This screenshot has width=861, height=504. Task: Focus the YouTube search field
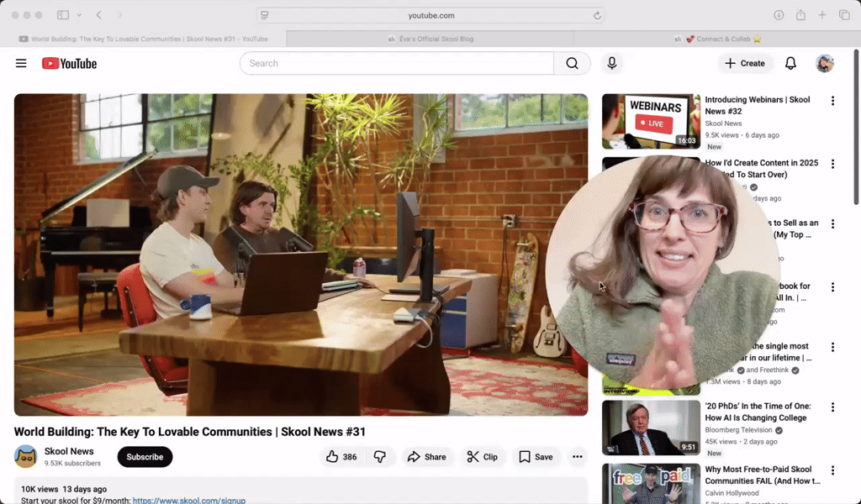[x=397, y=64]
